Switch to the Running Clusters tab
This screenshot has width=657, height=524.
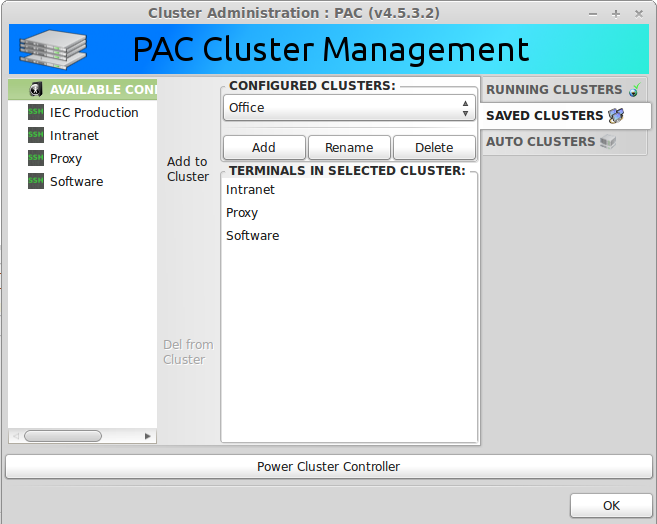(x=564, y=90)
